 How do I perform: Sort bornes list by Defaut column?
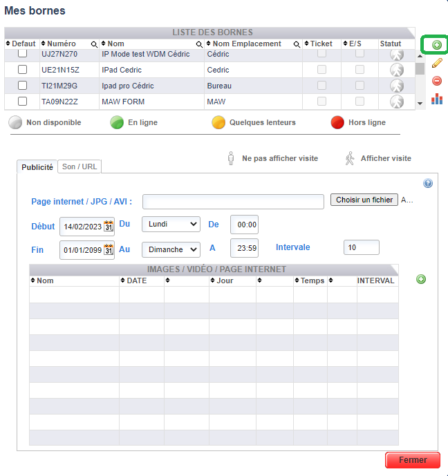coord(8,44)
